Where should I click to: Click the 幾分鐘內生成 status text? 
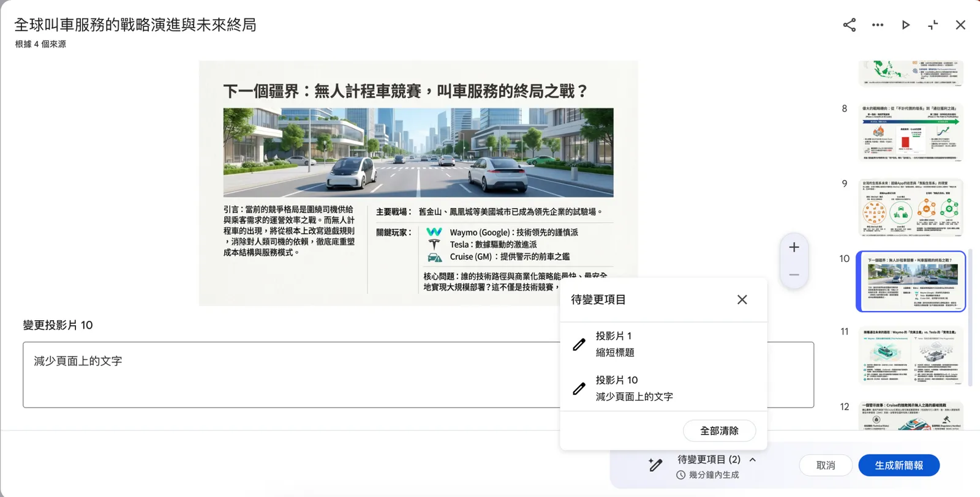point(714,475)
